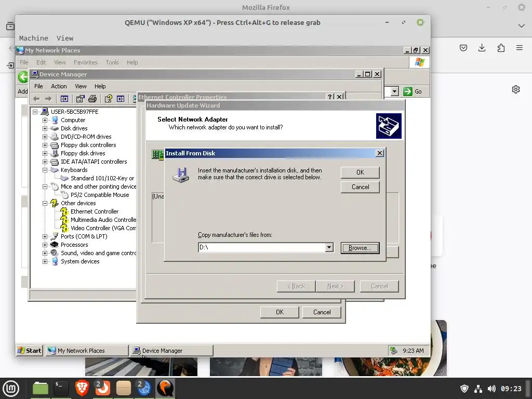
Task: Click the Forward arrow in Device Manager toolbar
Action: pos(48,99)
